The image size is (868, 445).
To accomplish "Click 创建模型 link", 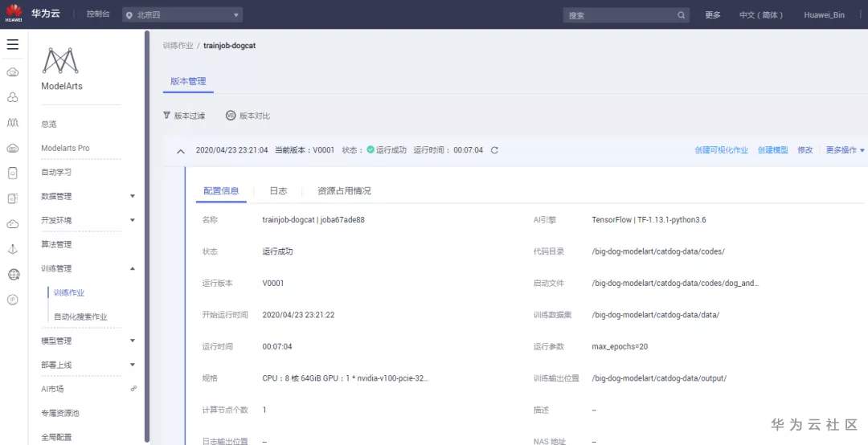I will coord(773,150).
